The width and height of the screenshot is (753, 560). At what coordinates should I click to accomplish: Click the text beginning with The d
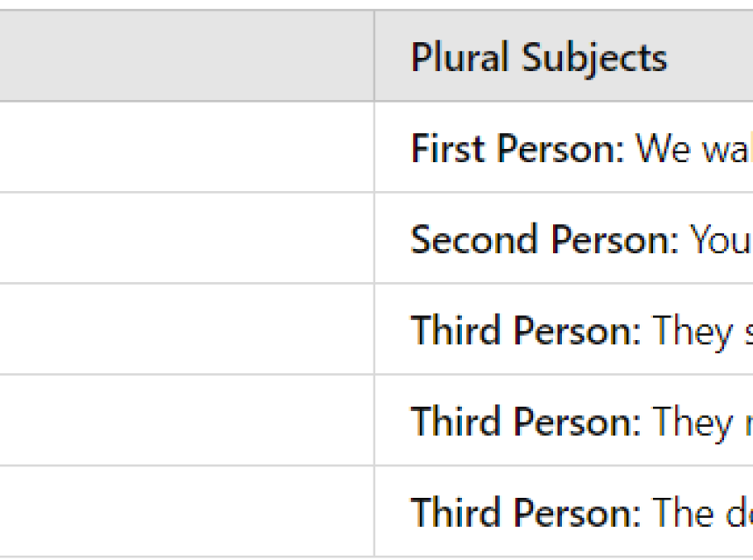(x=701, y=513)
